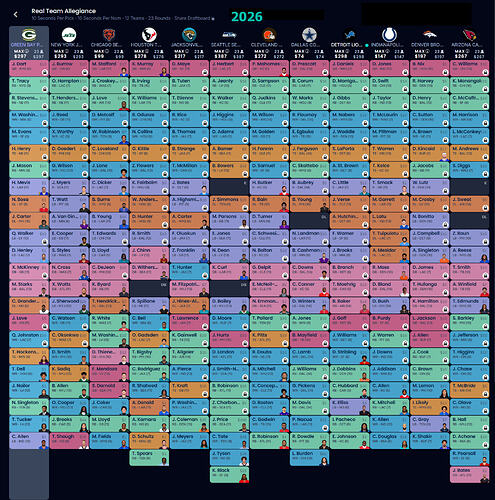Go back using the left arrow icon
Viewport: 495px width, 500px height.
(15, 14)
